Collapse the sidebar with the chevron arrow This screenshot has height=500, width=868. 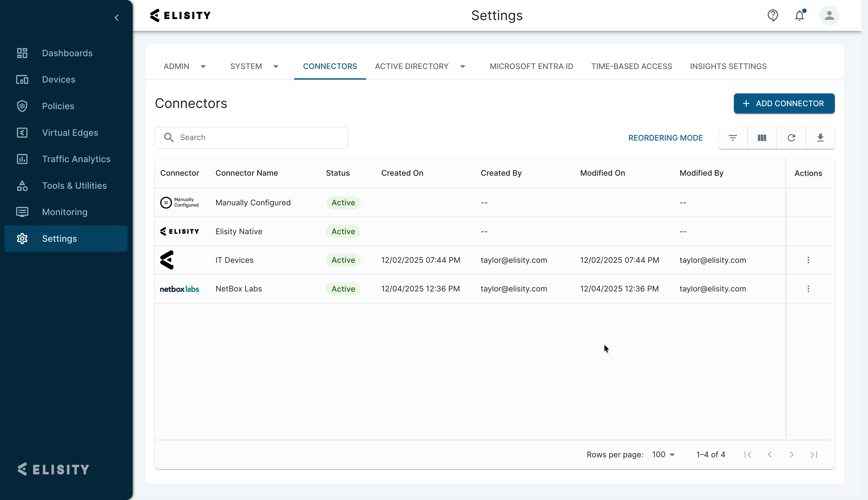tap(117, 18)
